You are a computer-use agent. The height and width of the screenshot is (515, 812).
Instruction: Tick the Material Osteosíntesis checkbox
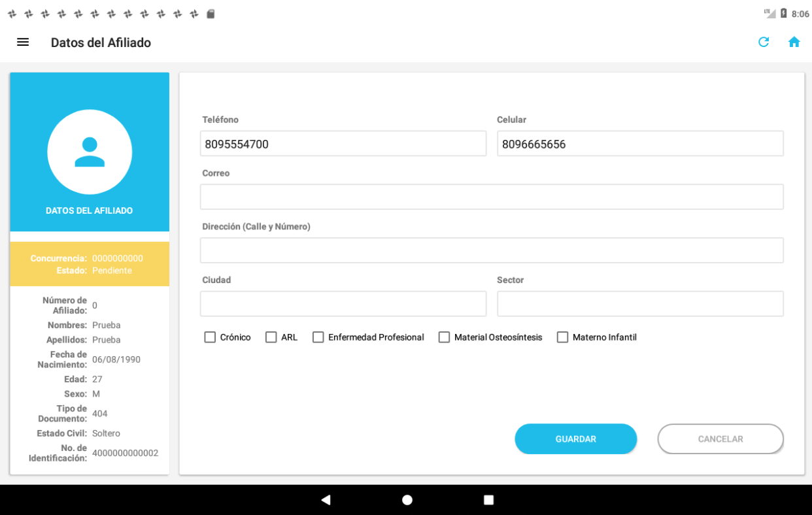(445, 337)
